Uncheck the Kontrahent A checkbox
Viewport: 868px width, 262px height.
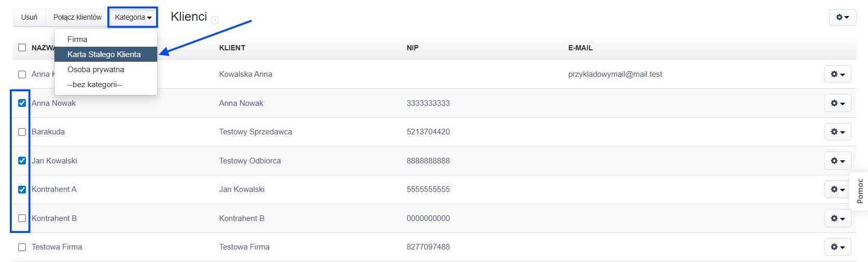pyautogui.click(x=22, y=189)
